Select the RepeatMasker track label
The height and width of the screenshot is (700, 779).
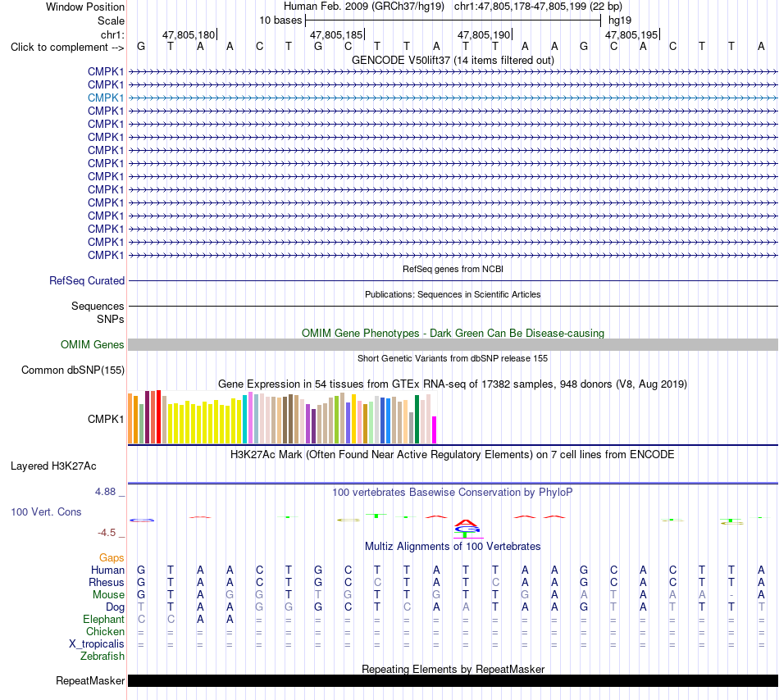(x=90, y=680)
